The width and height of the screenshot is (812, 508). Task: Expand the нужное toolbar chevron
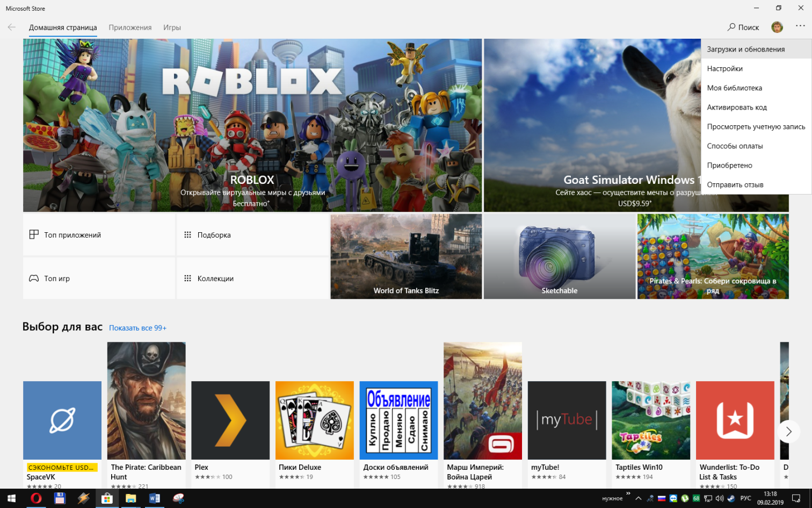[628, 493]
